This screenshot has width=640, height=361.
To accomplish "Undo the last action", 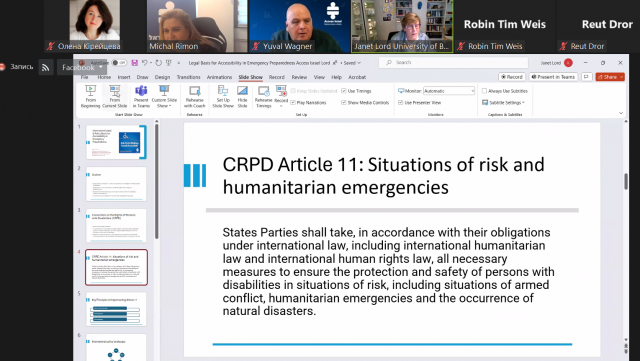I will [x=144, y=63].
